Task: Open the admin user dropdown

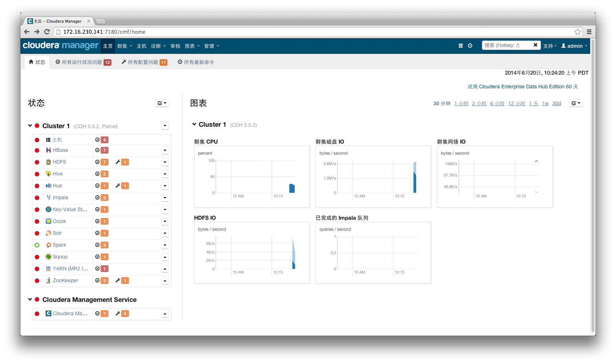Action: point(574,46)
